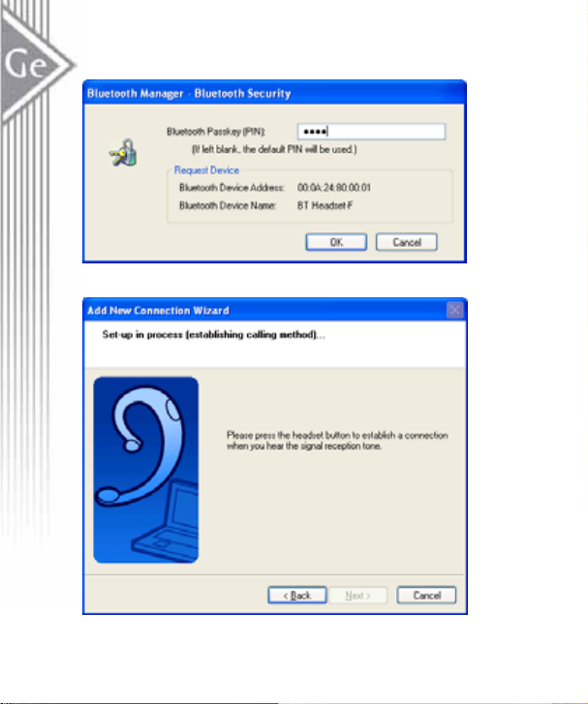Select the device address 00:0A:24:80:00:01
The height and width of the screenshot is (704, 588).
pyautogui.click(x=334, y=188)
